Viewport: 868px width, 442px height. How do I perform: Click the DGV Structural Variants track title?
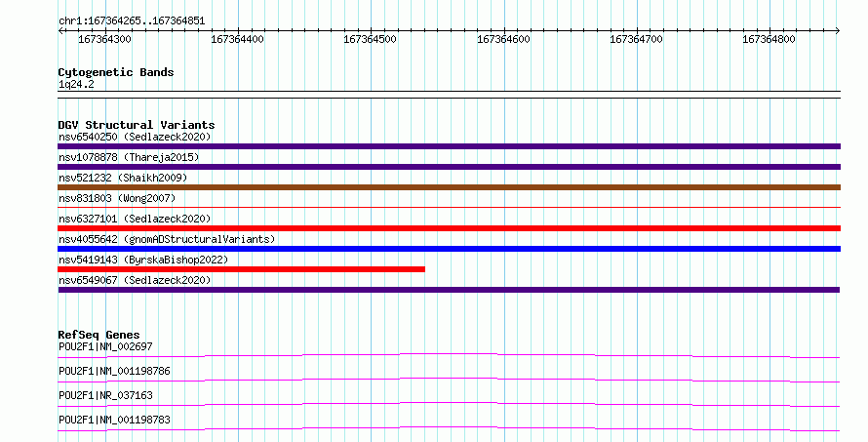tap(137, 125)
